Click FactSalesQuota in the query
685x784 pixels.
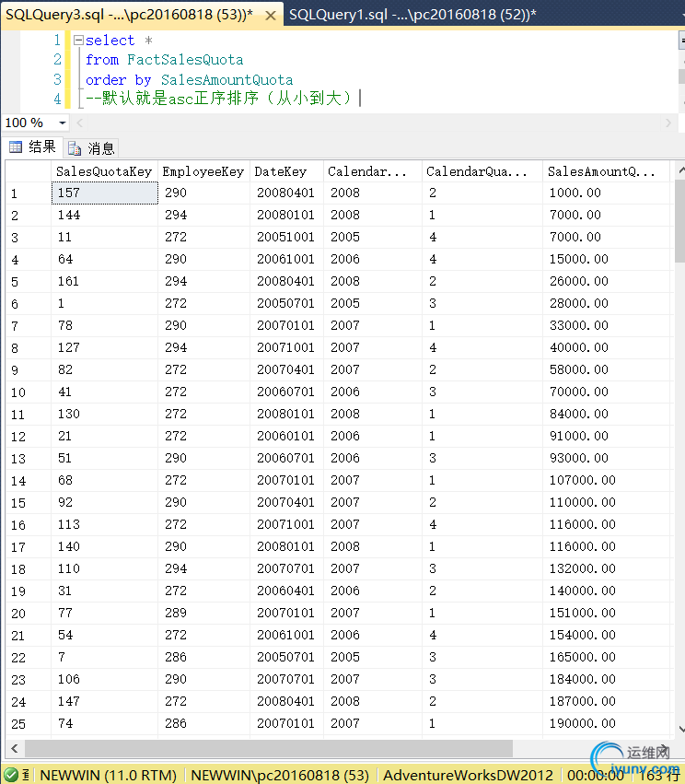pos(185,60)
